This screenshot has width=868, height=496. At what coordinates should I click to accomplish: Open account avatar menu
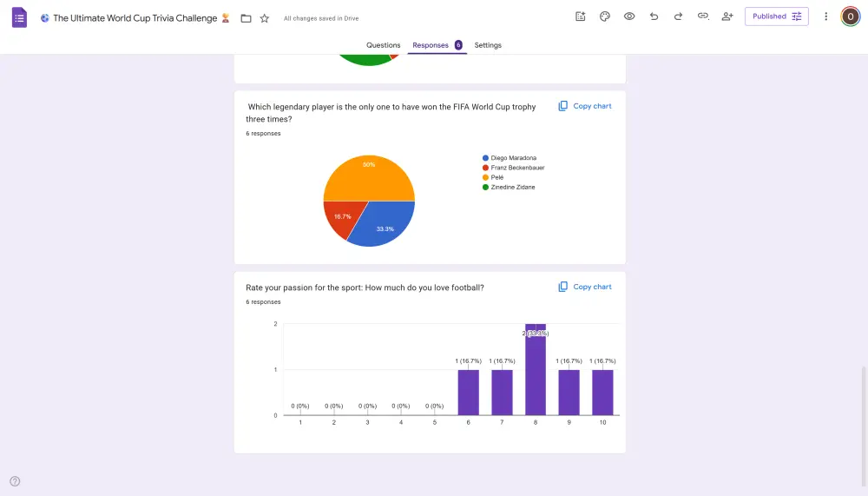tap(851, 17)
